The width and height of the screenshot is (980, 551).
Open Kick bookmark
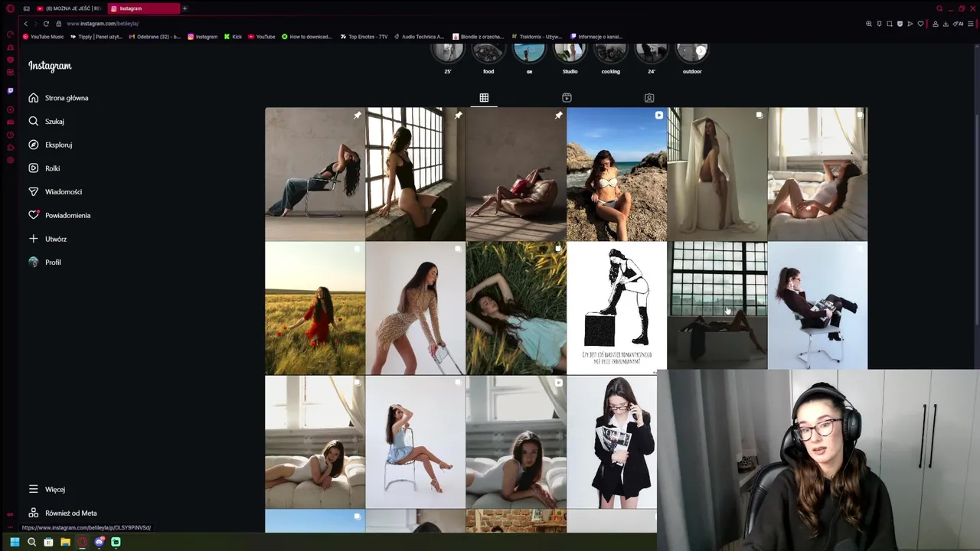click(233, 37)
